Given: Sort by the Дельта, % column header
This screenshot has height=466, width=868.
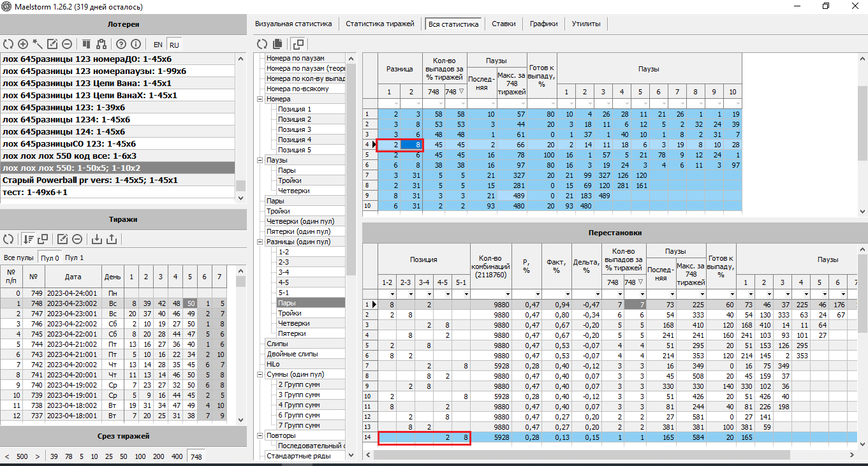Looking at the screenshot, I should pyautogui.click(x=585, y=266).
